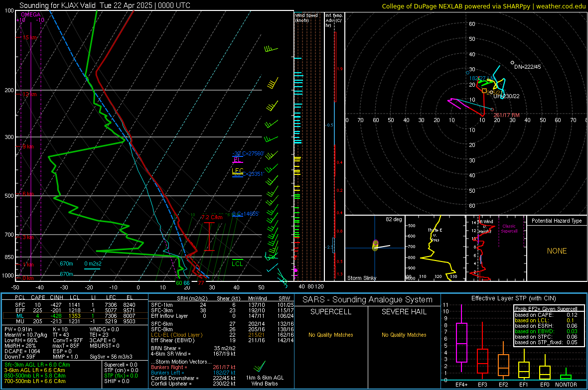The height and width of the screenshot is (390, 588).
Task: Click No Quality Matches under SUPERCELL
Action: 331,335
